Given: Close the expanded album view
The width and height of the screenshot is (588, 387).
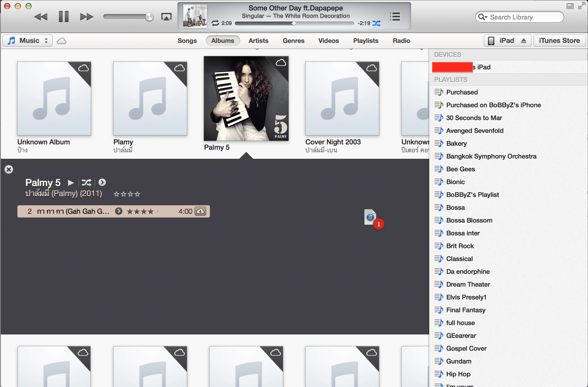Looking at the screenshot, I should (x=9, y=169).
